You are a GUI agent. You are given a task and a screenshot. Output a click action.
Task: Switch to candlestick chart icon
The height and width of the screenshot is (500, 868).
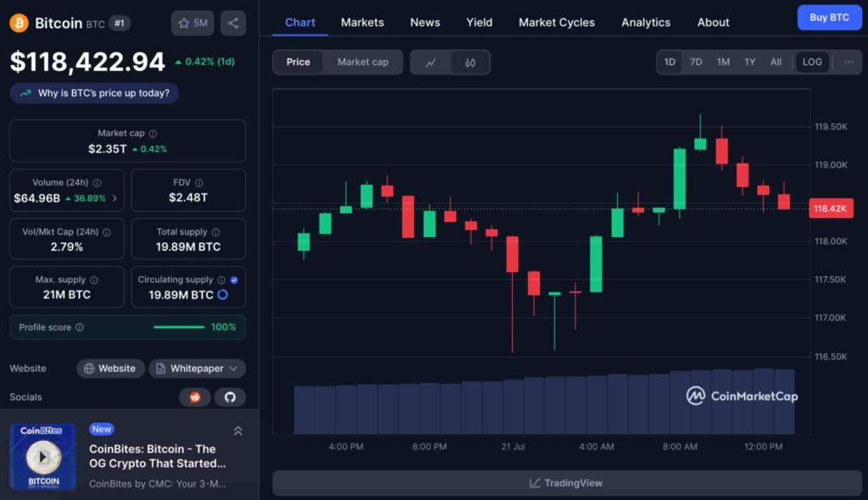470,62
